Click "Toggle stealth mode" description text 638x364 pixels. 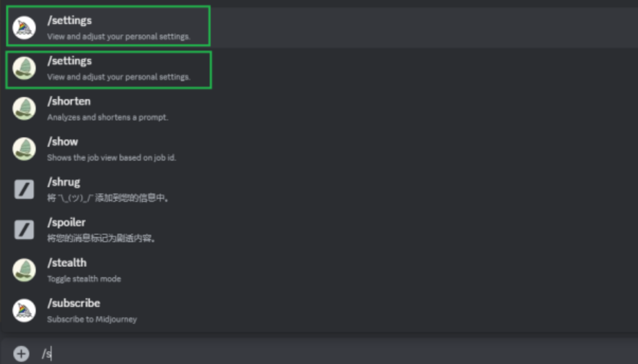(x=84, y=279)
